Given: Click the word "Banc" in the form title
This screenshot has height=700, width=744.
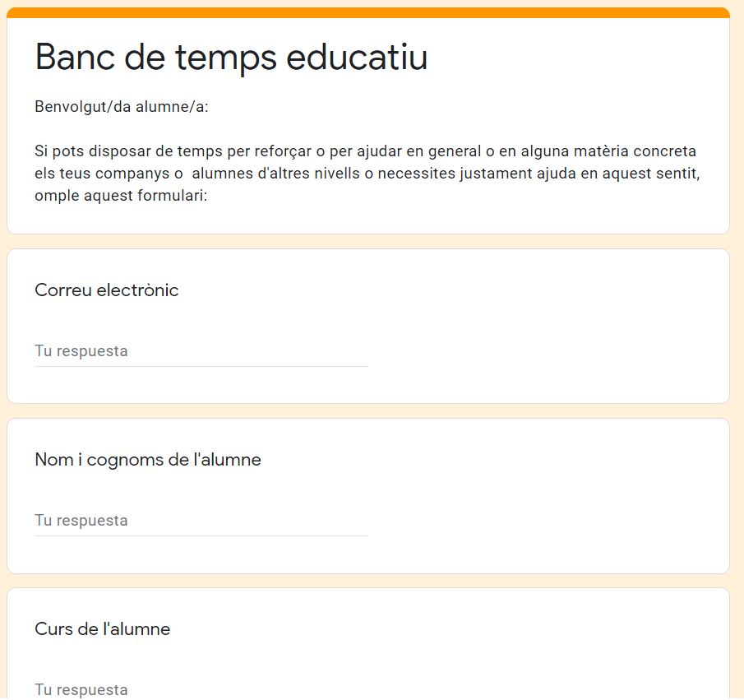Looking at the screenshot, I should coord(78,58).
